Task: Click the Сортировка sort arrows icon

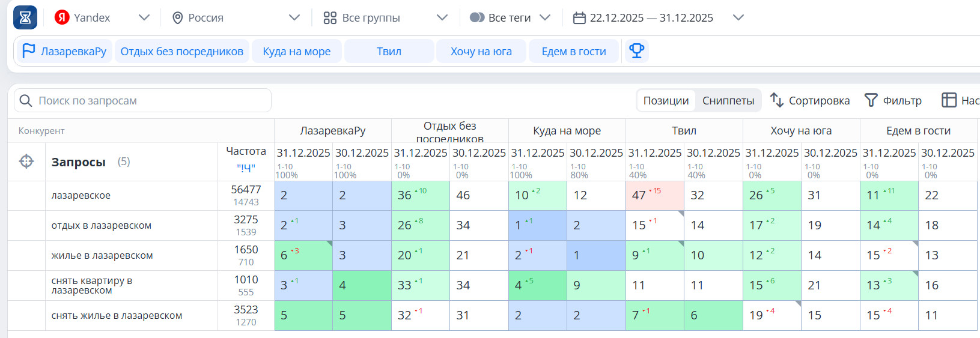Action: pos(777,100)
